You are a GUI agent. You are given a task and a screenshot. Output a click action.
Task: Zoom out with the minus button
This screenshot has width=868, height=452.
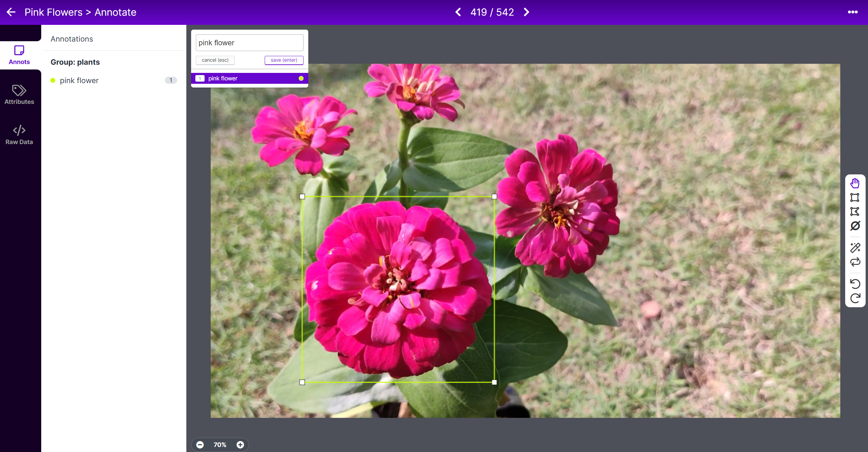tap(200, 445)
